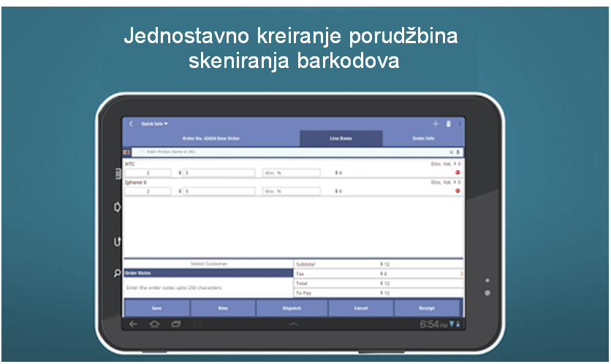Open Select Customer picker
This screenshot has width=611, height=364.
(208, 263)
